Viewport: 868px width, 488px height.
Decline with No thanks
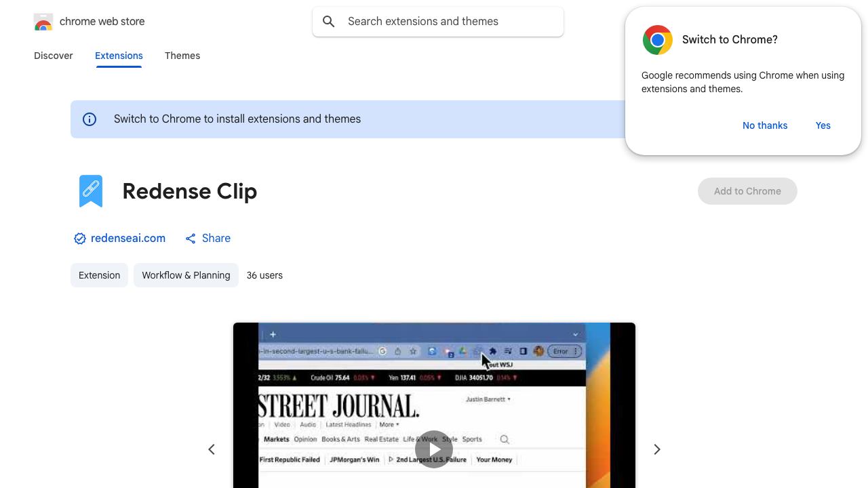[765, 125]
